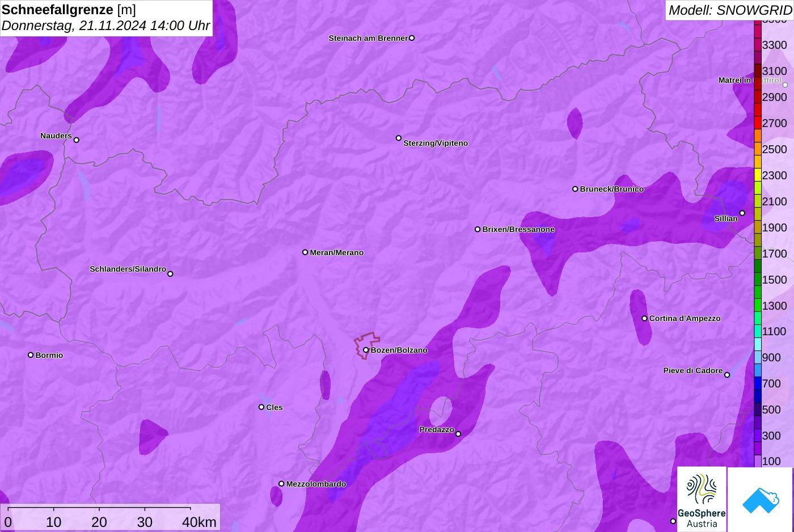Select the legend value 3300
The width and height of the screenshot is (794, 532).
[775, 45]
